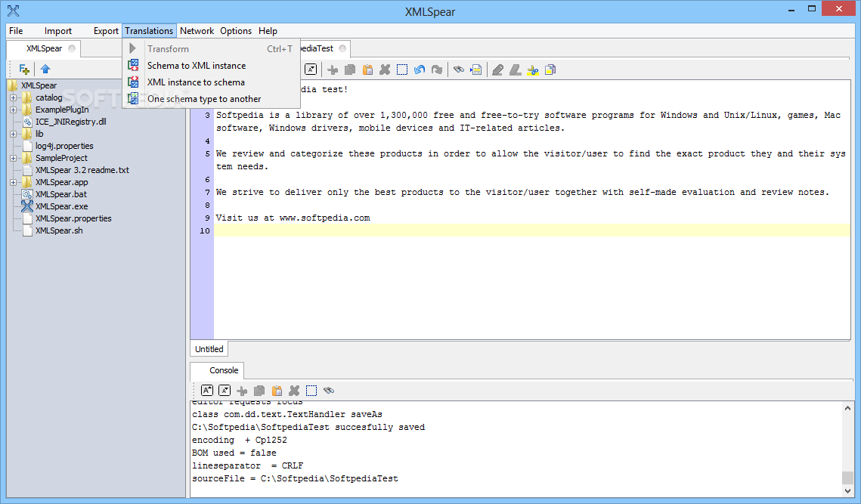The width and height of the screenshot is (861, 504).
Task: Open the Options menu
Action: click(x=236, y=31)
